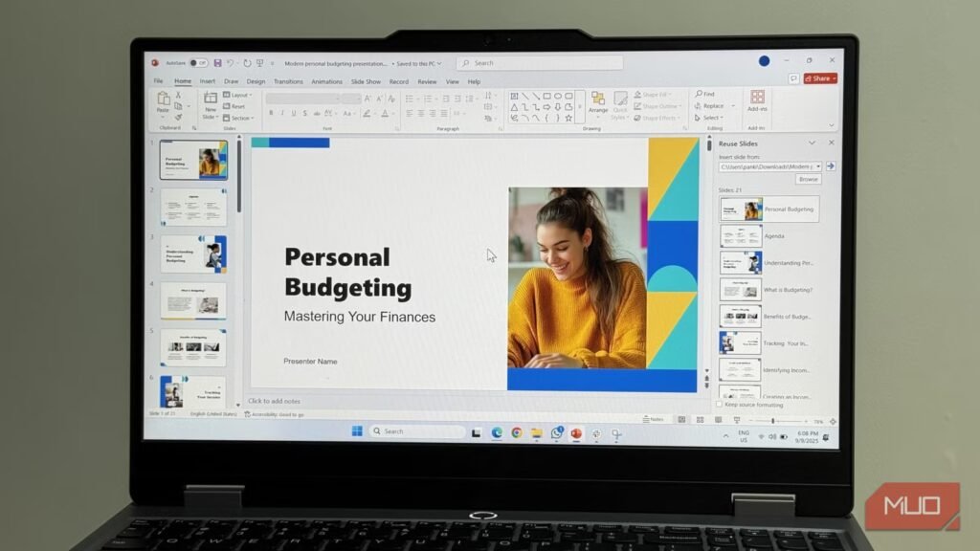Viewport: 980px width, 551px height.
Task: Open the Font Color picker
Action: pos(386,113)
